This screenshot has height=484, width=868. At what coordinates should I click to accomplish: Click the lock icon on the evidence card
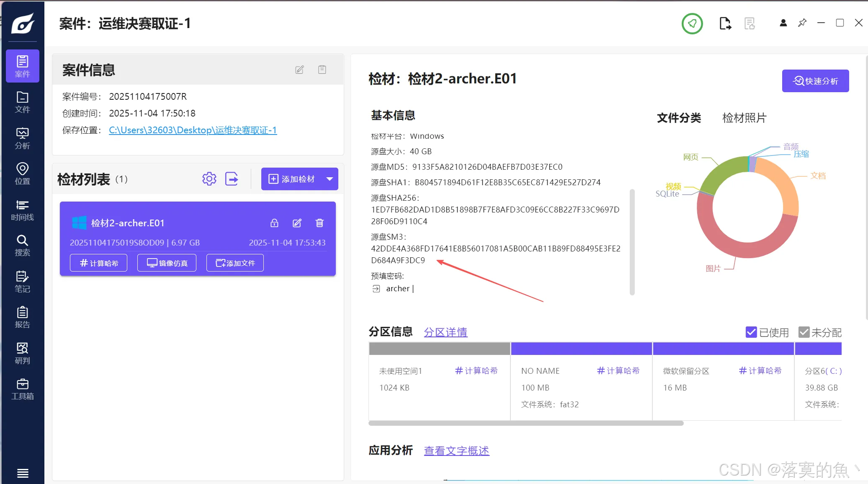pos(274,223)
